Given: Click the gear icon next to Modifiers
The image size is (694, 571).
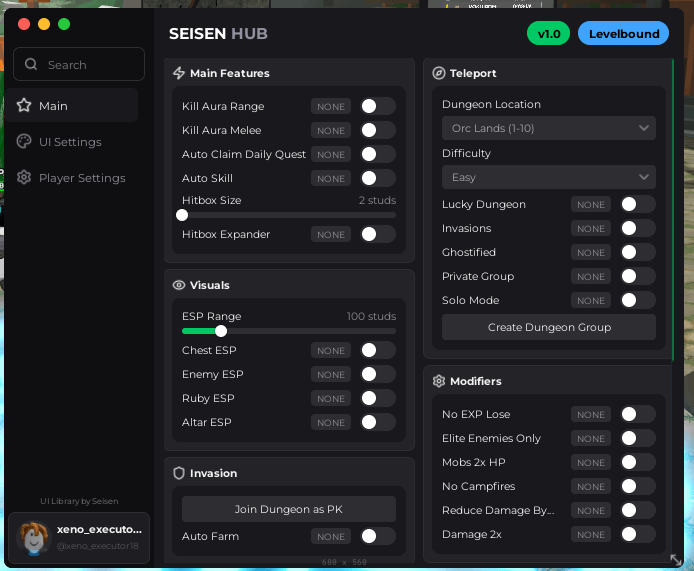Looking at the screenshot, I should click(439, 381).
